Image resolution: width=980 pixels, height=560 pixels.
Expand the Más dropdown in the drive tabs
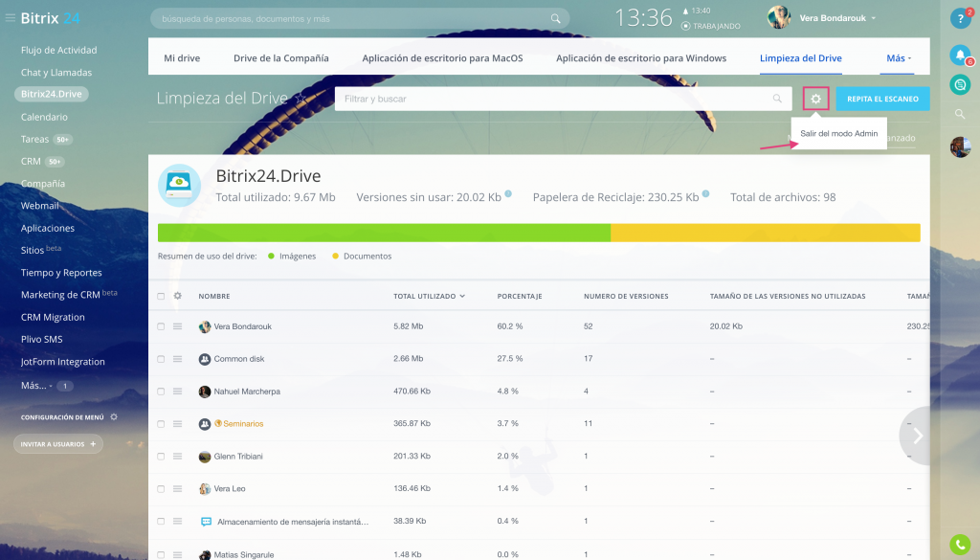[898, 58]
